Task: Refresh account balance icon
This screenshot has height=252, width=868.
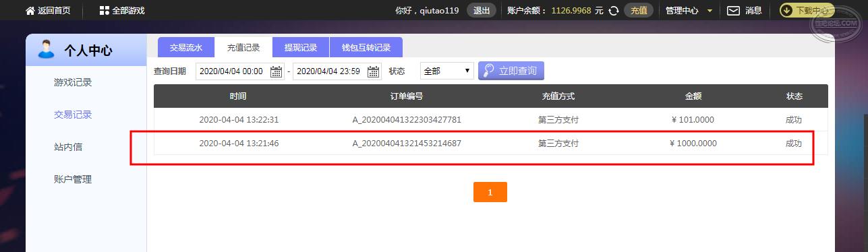Action: tap(614, 11)
